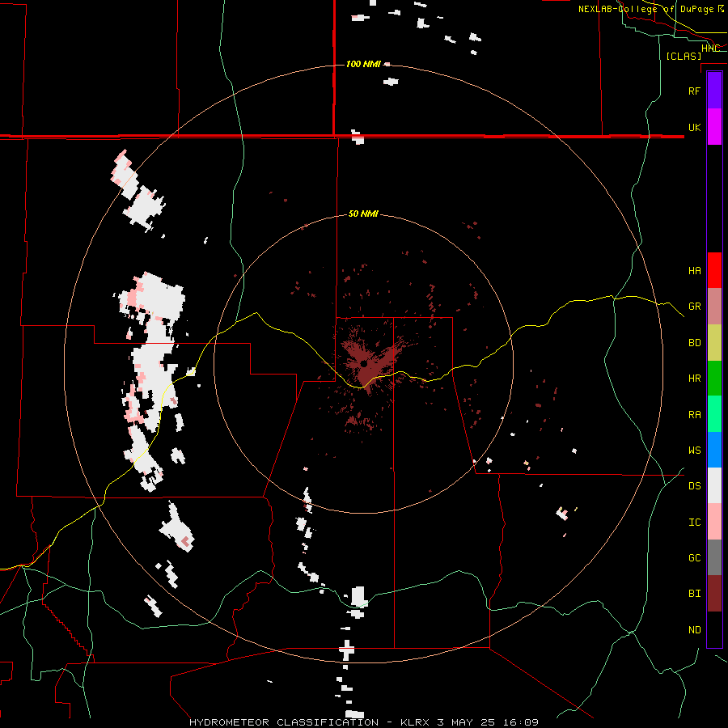Click the IC legend label
Image resolution: width=728 pixels, height=728 pixels.
click(x=694, y=523)
